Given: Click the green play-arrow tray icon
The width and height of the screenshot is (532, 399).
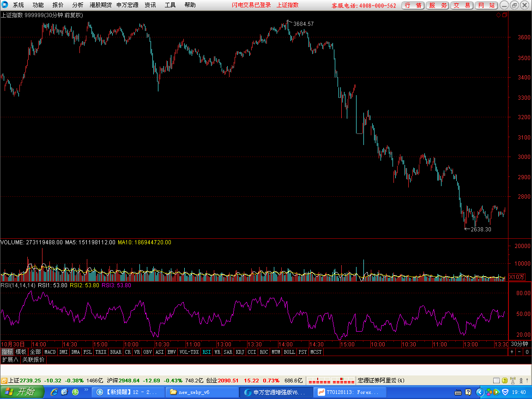Looking at the screenshot, I should (x=496, y=393).
